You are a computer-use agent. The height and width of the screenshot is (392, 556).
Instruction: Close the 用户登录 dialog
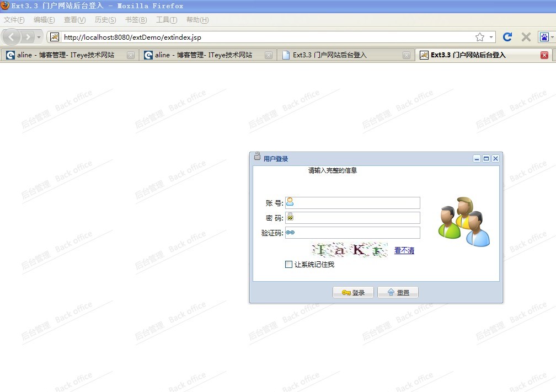(495, 158)
